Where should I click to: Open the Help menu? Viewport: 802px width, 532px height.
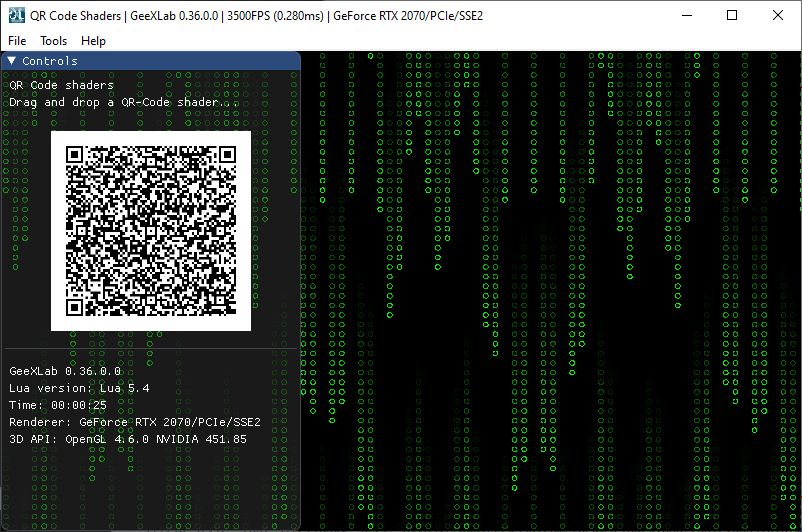(93, 41)
